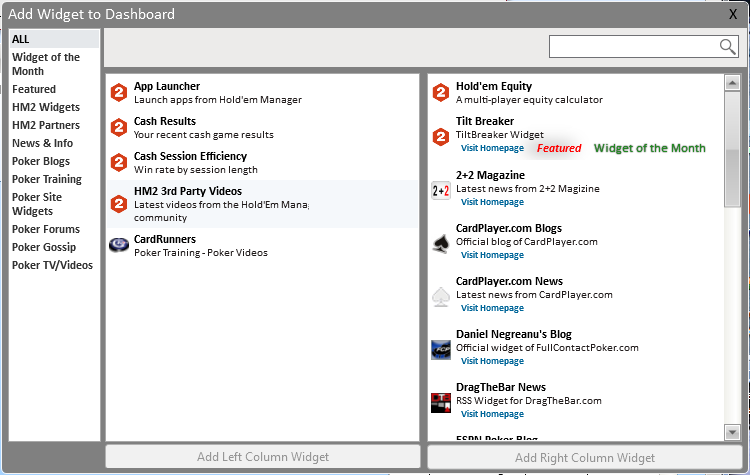Click 'RSS Widget for DragTheBar.com' description

point(529,401)
